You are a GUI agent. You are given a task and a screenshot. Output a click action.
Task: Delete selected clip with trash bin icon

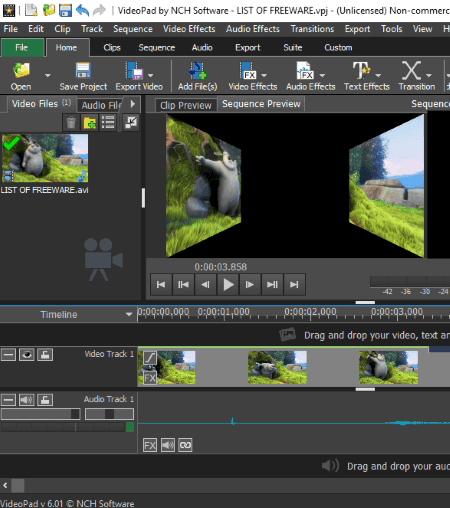[71, 122]
